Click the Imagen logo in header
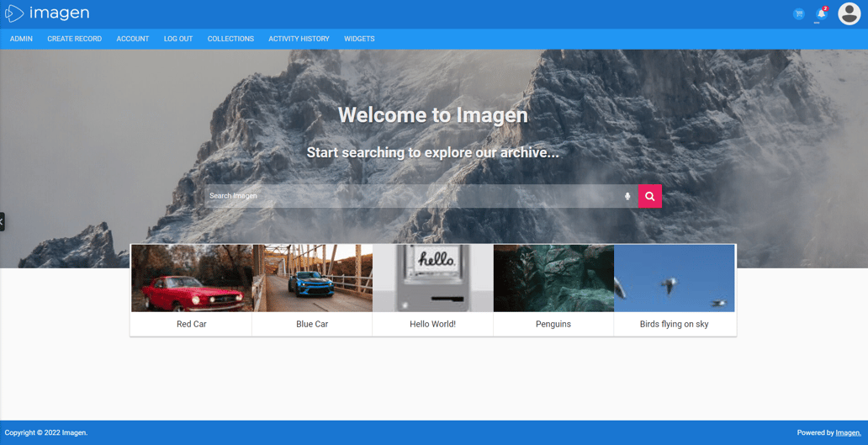 [47, 13]
